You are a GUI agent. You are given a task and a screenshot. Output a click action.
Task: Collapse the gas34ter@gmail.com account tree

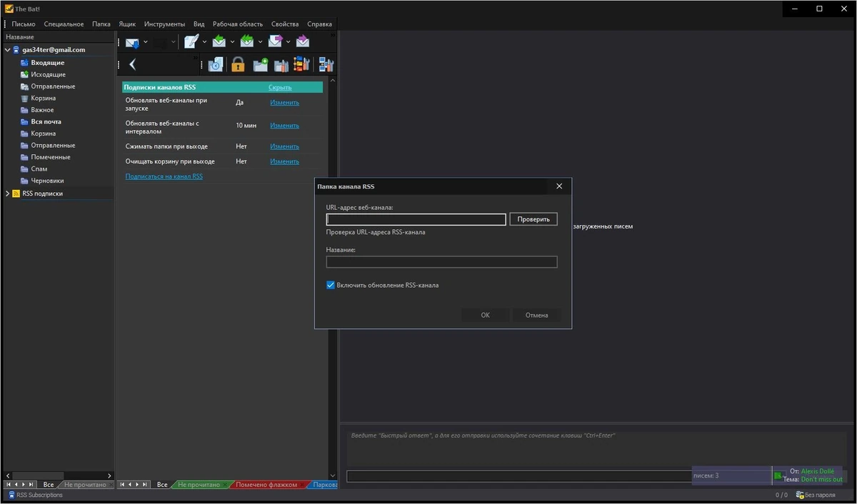(8, 50)
